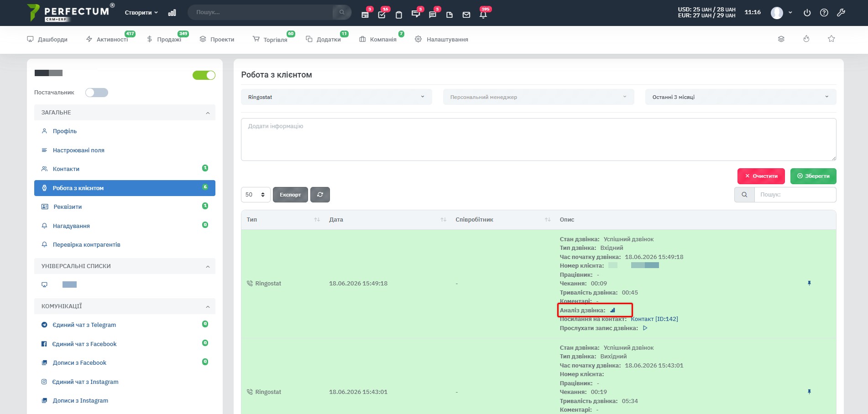The width and height of the screenshot is (868, 414).
Task: Click the Експорт button
Action: tap(290, 195)
